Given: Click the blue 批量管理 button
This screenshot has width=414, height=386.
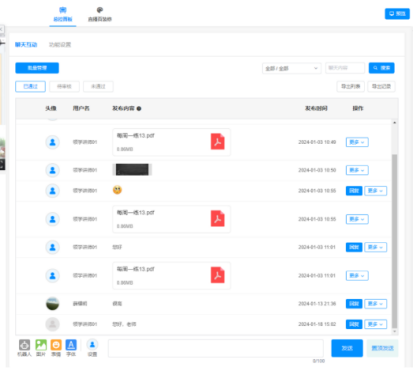Looking at the screenshot, I should pos(37,68).
